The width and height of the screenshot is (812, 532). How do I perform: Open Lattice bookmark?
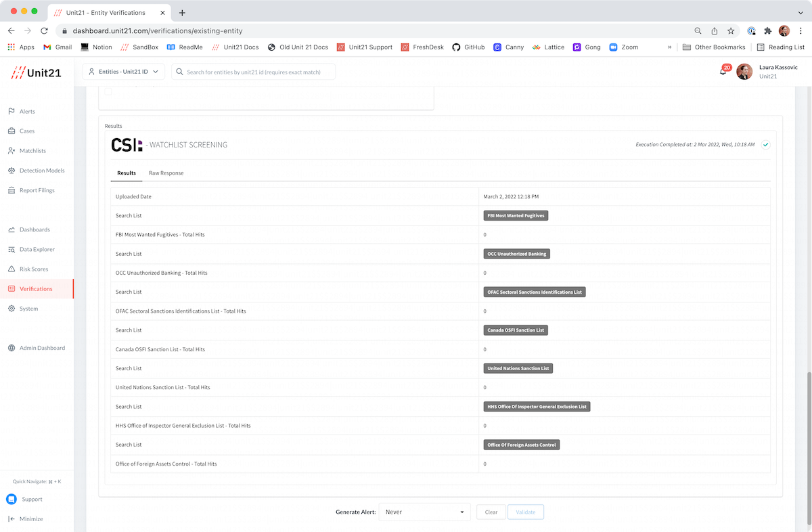pos(548,47)
